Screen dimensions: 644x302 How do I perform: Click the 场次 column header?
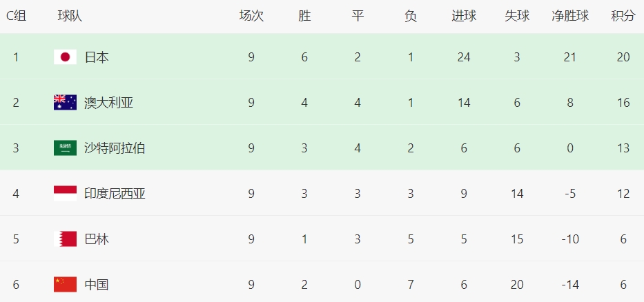(x=251, y=16)
